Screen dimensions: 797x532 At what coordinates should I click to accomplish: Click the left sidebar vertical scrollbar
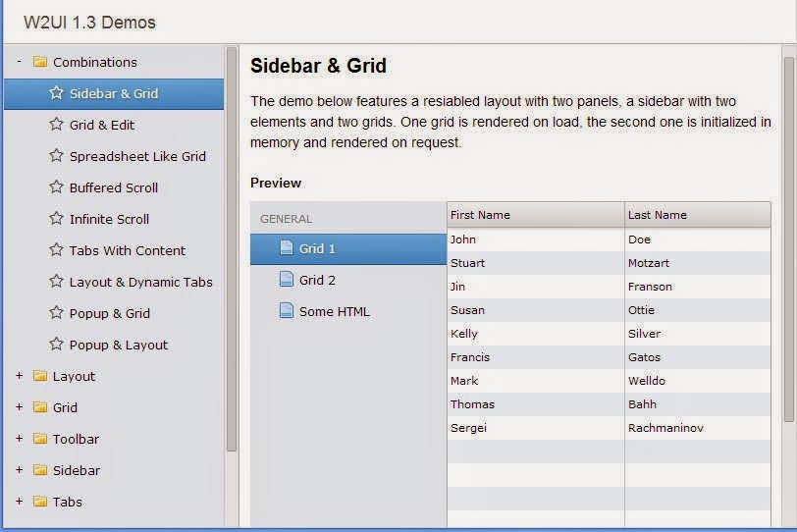[x=232, y=249]
